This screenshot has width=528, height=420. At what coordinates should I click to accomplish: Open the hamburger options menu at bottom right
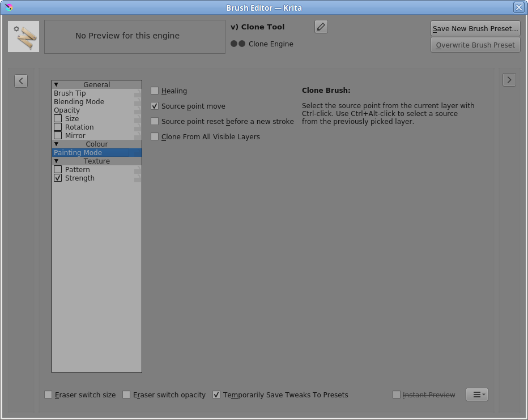pyautogui.click(x=475, y=395)
